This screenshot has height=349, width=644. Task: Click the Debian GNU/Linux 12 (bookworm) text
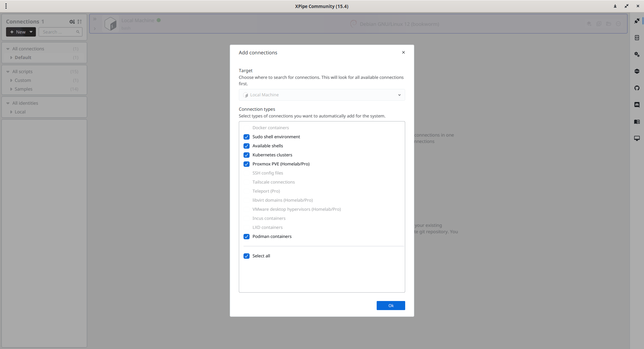(x=399, y=24)
